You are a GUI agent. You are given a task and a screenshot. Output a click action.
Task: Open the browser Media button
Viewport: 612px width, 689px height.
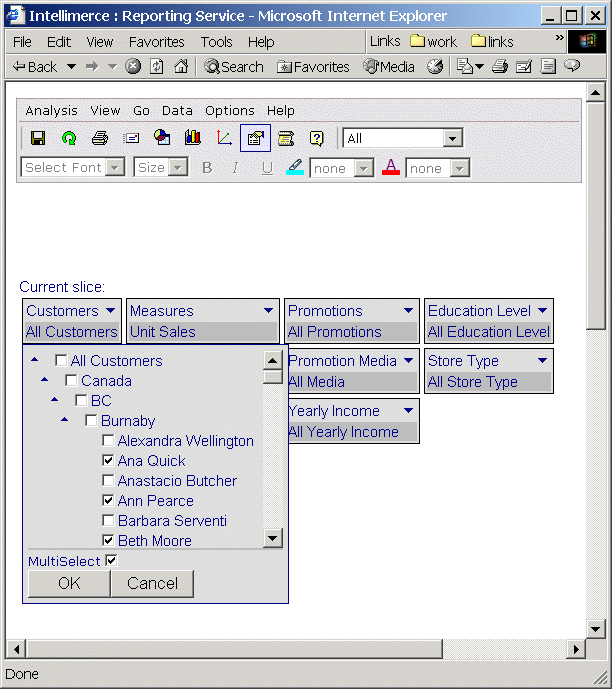pos(389,67)
